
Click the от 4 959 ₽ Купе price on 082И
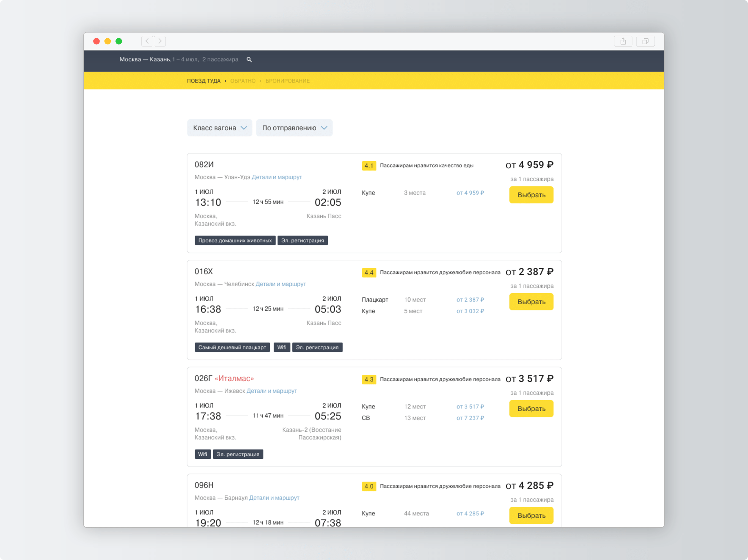[x=470, y=193]
